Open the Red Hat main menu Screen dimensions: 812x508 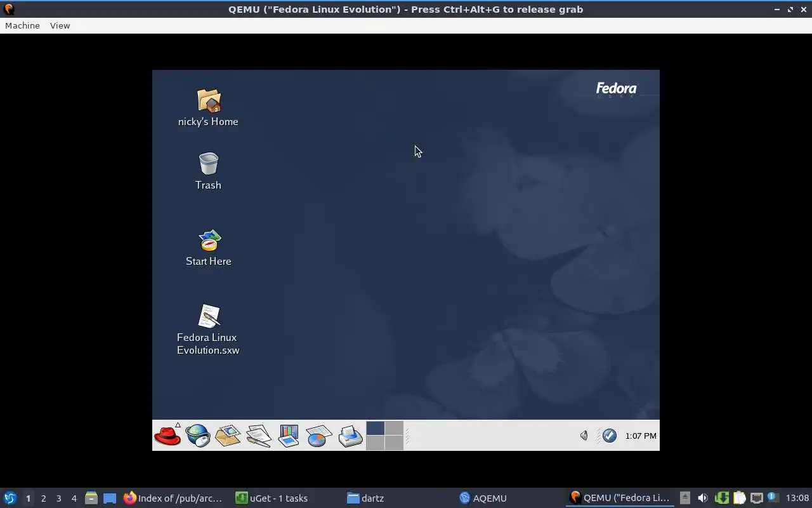click(x=167, y=436)
